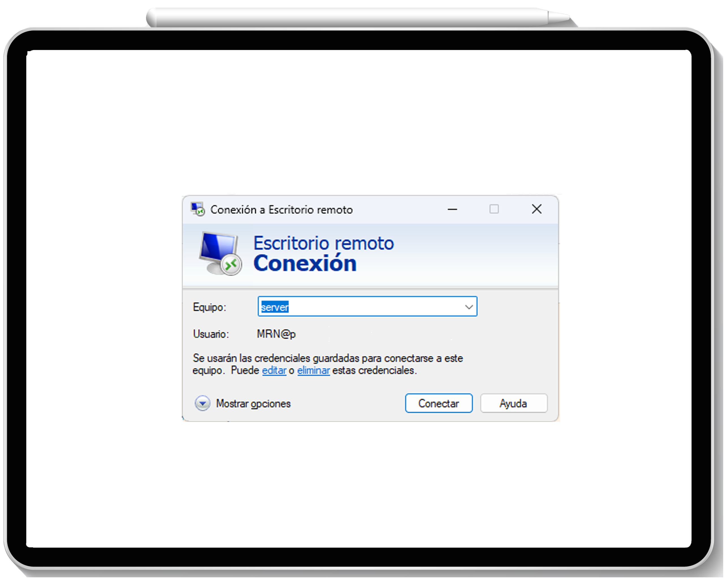
Task: Expand Mostrar opciones arrow icon
Action: [x=203, y=403]
